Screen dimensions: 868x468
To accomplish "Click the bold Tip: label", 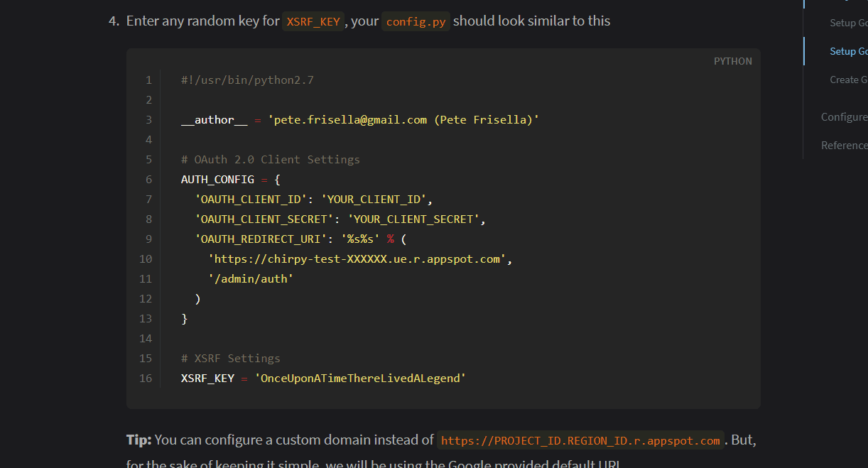I will pyautogui.click(x=139, y=440).
